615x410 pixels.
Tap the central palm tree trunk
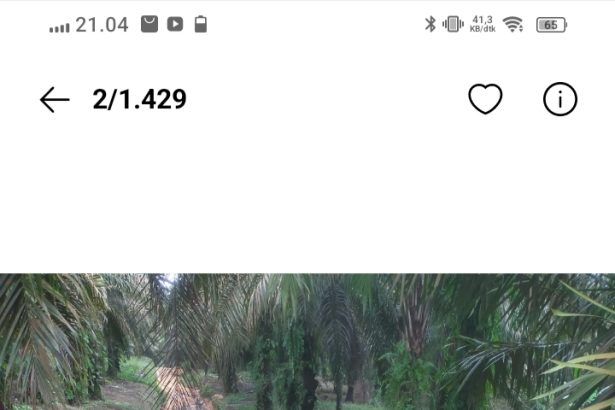click(310, 375)
